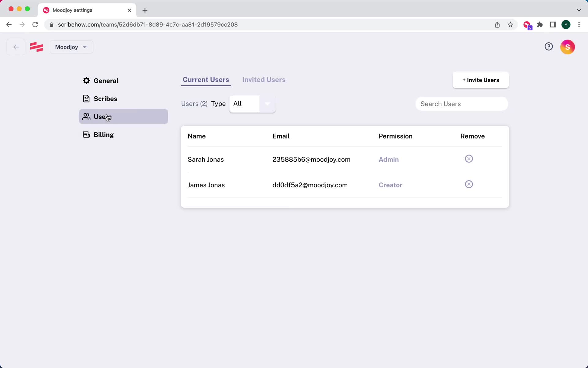The image size is (588, 368).
Task: Click the Moodjoy logo icon
Action: (x=36, y=47)
